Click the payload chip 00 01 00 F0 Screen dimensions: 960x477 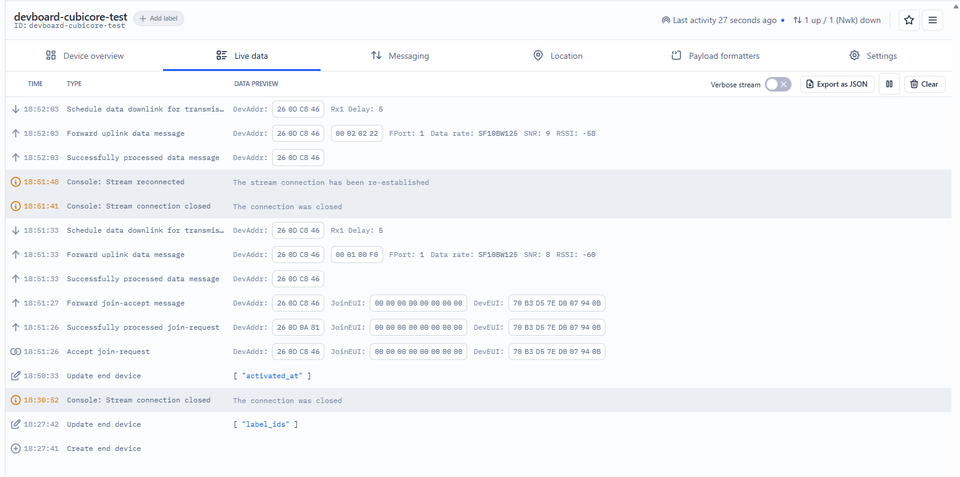(x=358, y=255)
